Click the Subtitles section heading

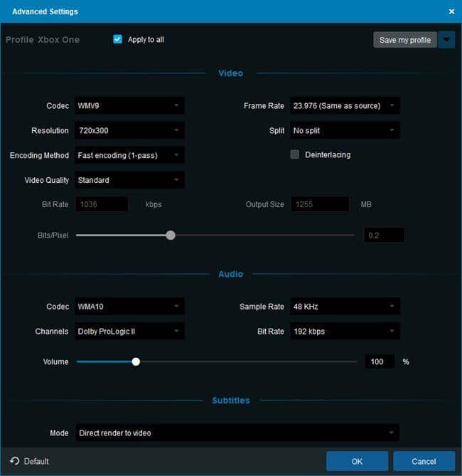[x=231, y=401]
